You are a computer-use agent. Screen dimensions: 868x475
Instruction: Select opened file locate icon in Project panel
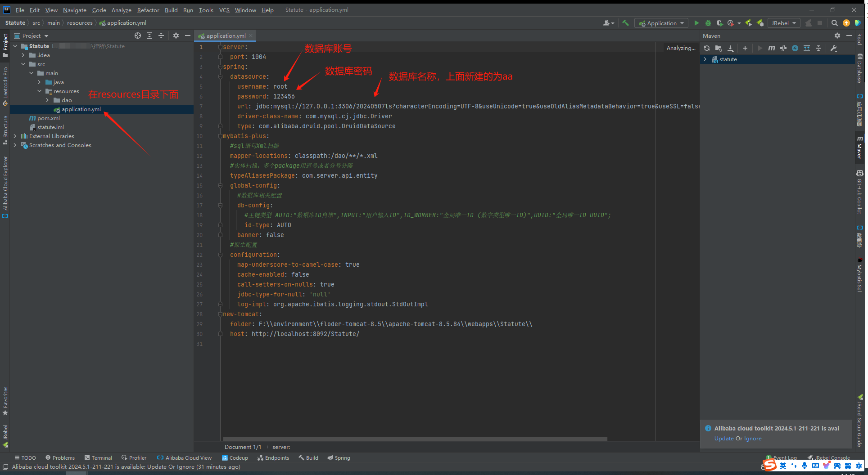[138, 36]
